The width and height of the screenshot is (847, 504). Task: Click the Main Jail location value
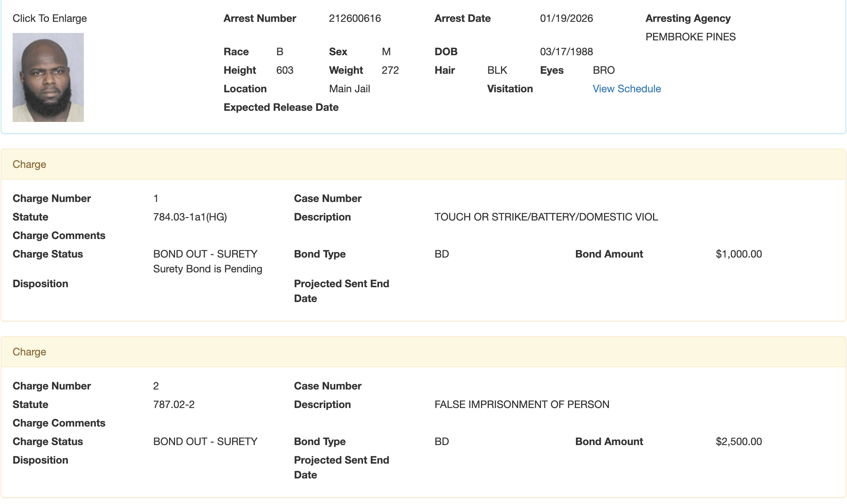click(349, 89)
